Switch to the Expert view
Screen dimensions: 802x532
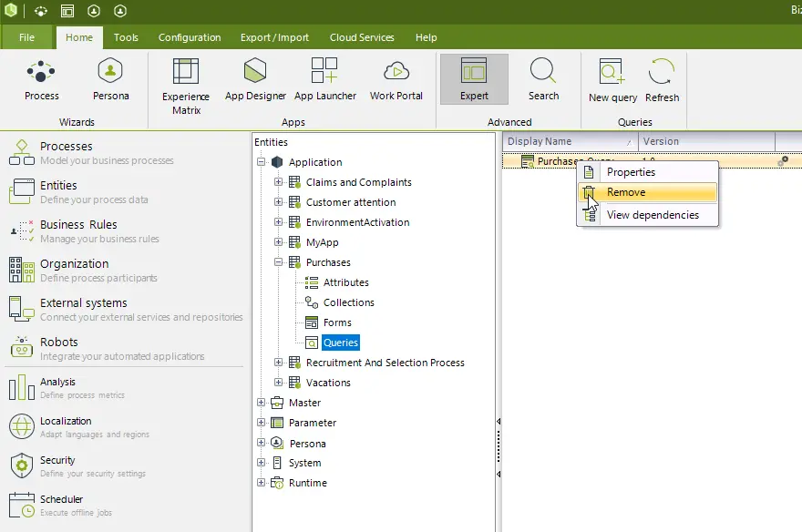pyautogui.click(x=474, y=80)
